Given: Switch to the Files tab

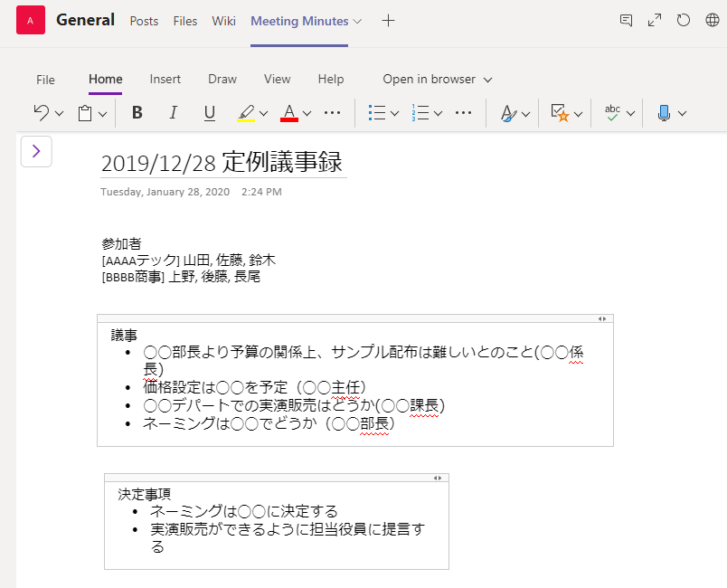Looking at the screenshot, I should 185,21.
